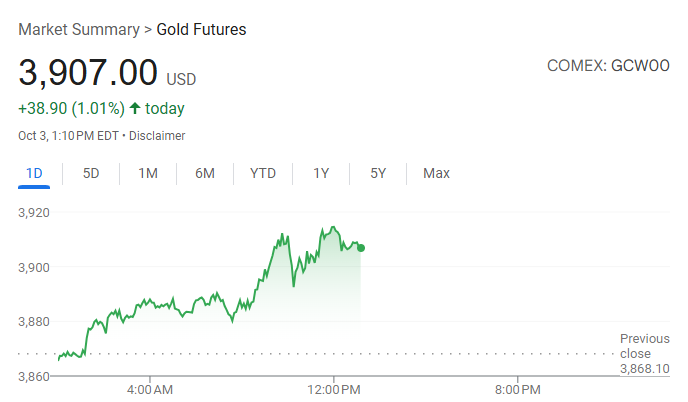
Task: Switch to the 5D chart tab
Action: (x=91, y=173)
